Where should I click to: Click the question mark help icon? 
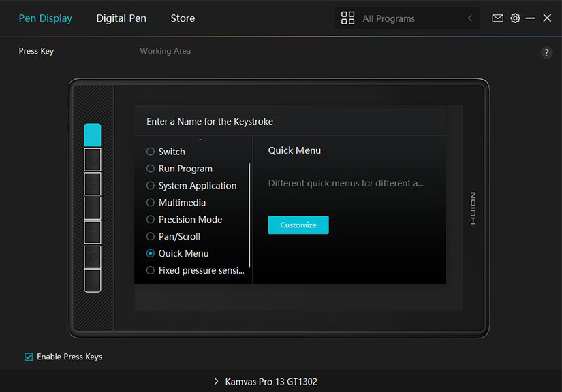pyautogui.click(x=546, y=53)
